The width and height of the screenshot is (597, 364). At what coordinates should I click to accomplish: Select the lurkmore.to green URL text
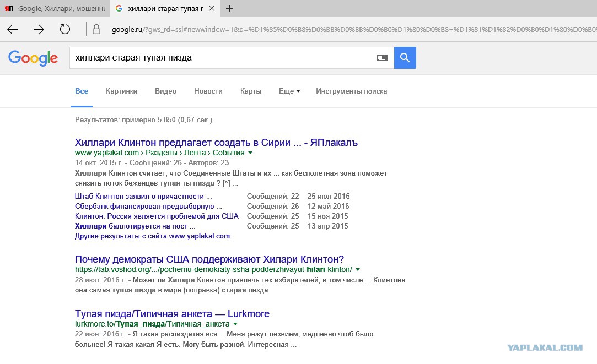(152, 324)
